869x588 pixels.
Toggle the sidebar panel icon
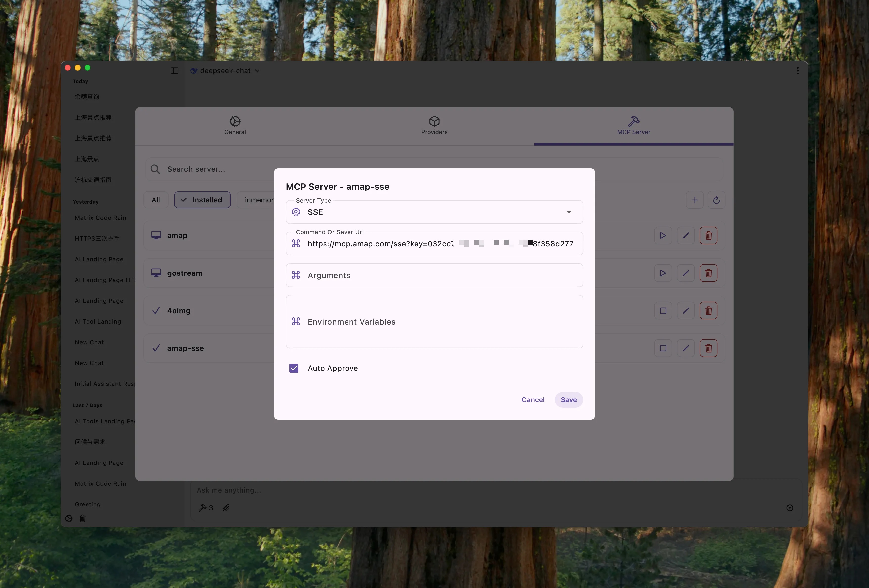(174, 71)
